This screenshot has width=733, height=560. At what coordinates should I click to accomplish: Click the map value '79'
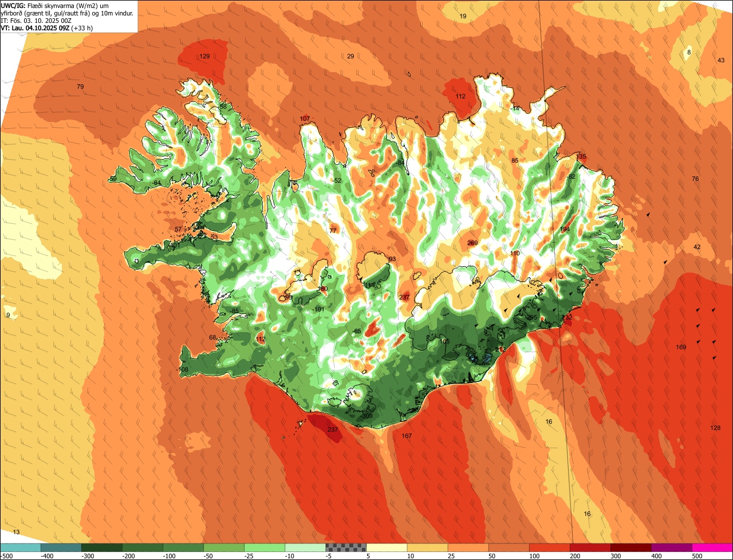pos(80,86)
